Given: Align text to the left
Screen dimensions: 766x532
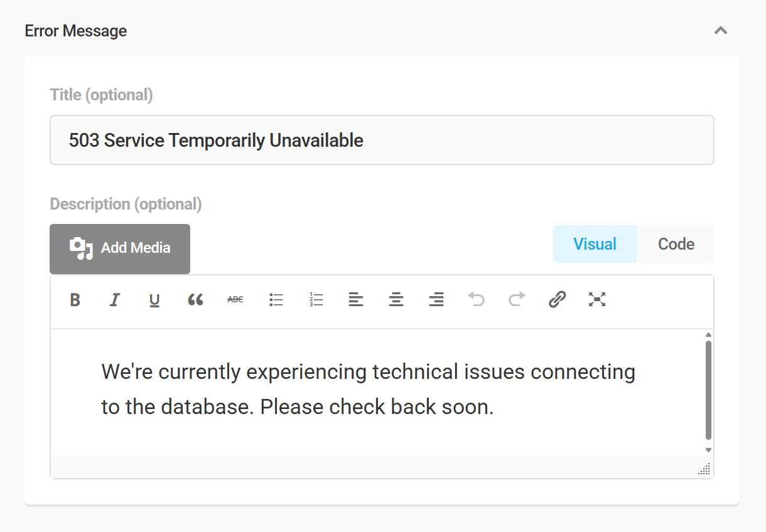Looking at the screenshot, I should tap(356, 300).
